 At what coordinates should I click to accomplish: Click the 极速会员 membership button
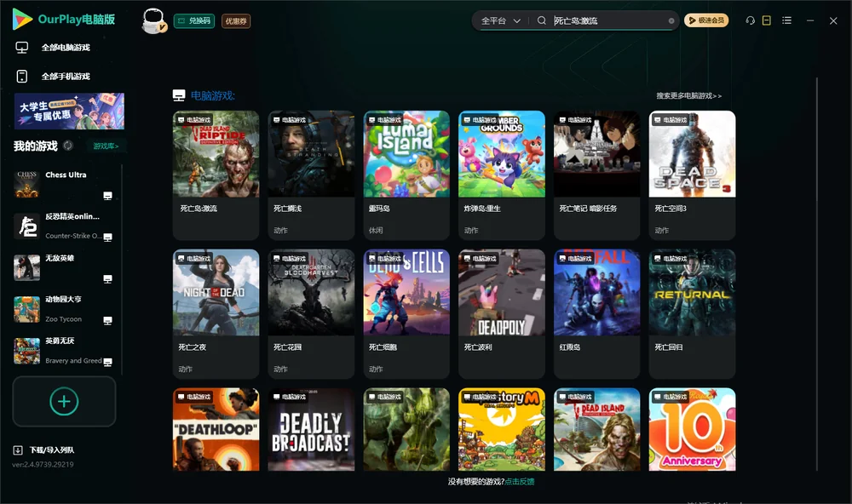706,20
